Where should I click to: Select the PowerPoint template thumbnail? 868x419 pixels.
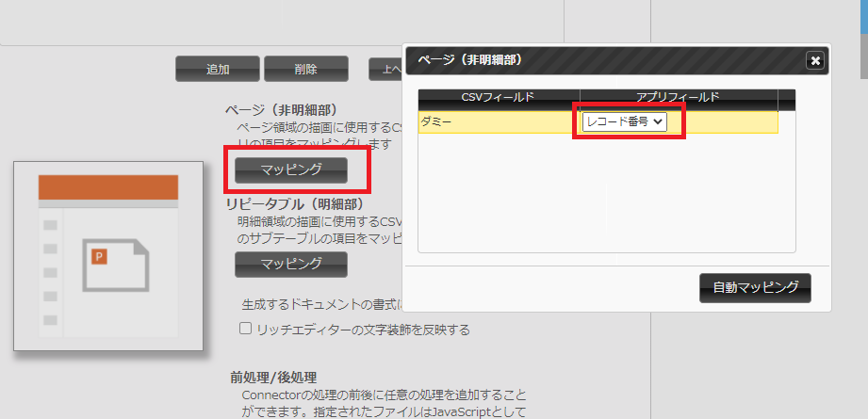(x=108, y=256)
